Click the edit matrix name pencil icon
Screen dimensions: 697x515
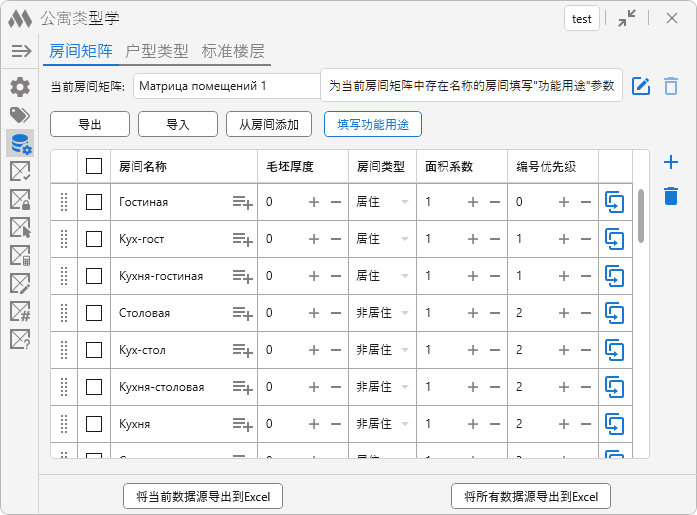coord(642,86)
